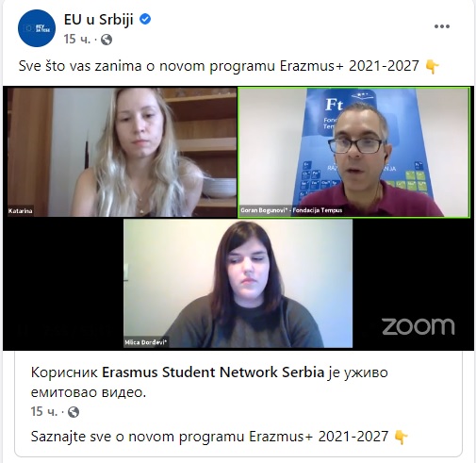The width and height of the screenshot is (476, 463).
Task: Select Katarina's video tile
Action: pyautogui.click(x=122, y=152)
